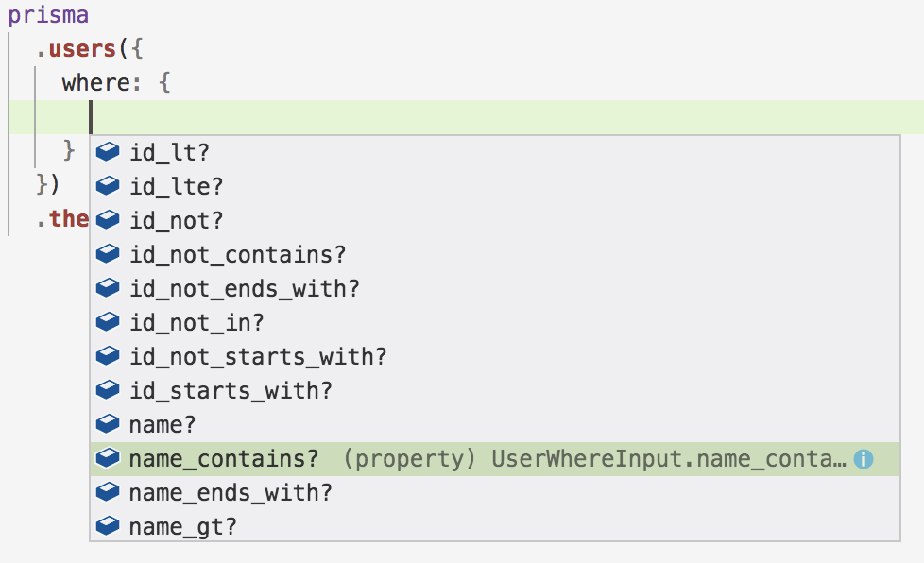
Task: Click property icon beside id_not_contains?
Action: (108, 254)
